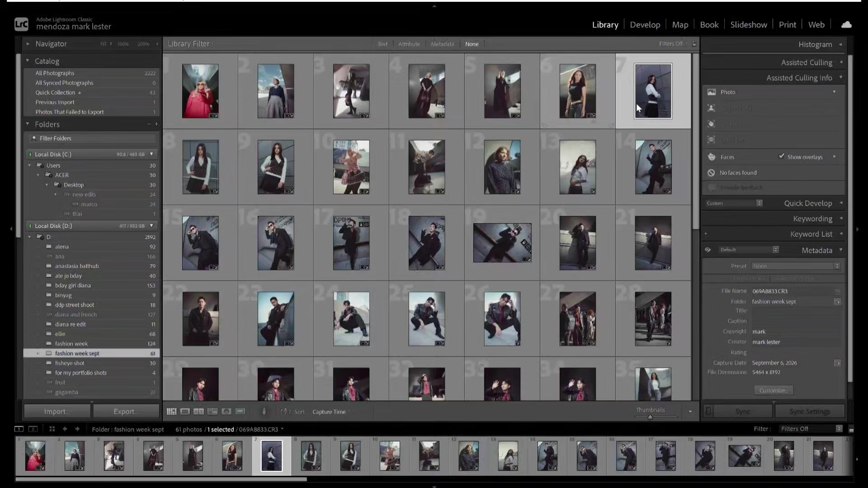The height and width of the screenshot is (488, 868).
Task: Toggle the Show overlays checkbox
Action: coord(781,156)
